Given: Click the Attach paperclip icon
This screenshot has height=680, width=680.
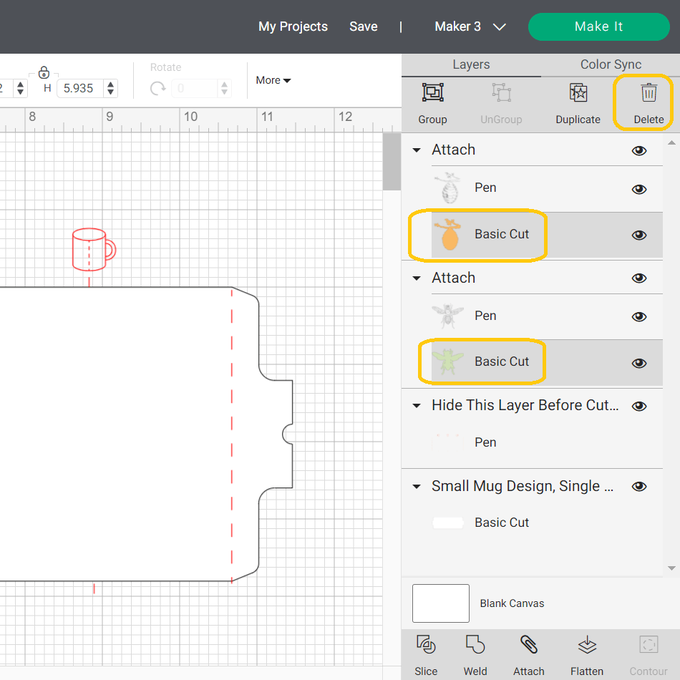Looking at the screenshot, I should click(529, 645).
